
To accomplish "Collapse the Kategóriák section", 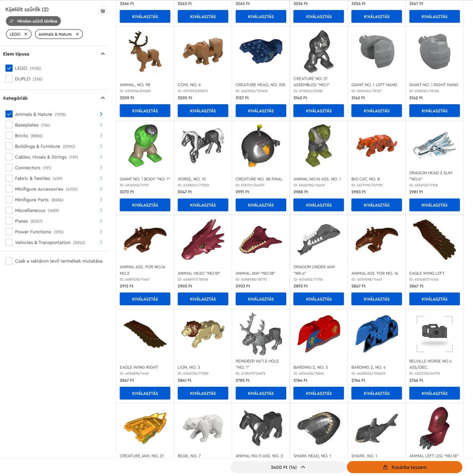I will (102, 98).
